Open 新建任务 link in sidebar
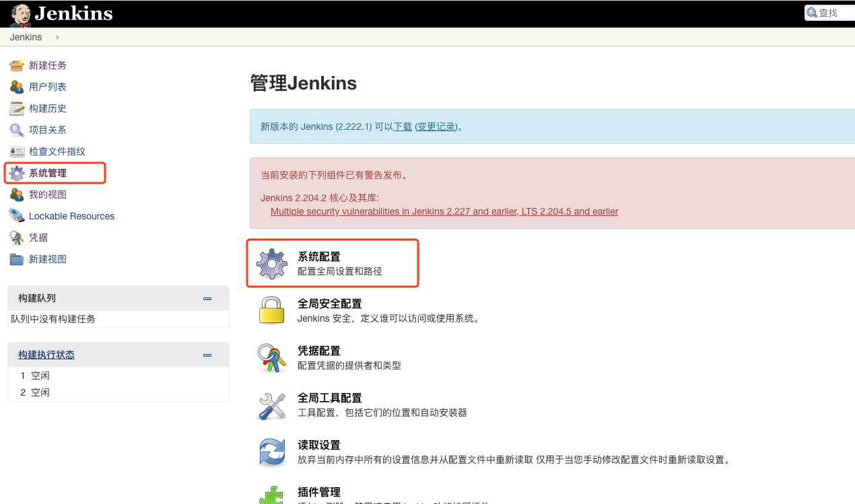This screenshot has width=855, height=504. [x=48, y=65]
